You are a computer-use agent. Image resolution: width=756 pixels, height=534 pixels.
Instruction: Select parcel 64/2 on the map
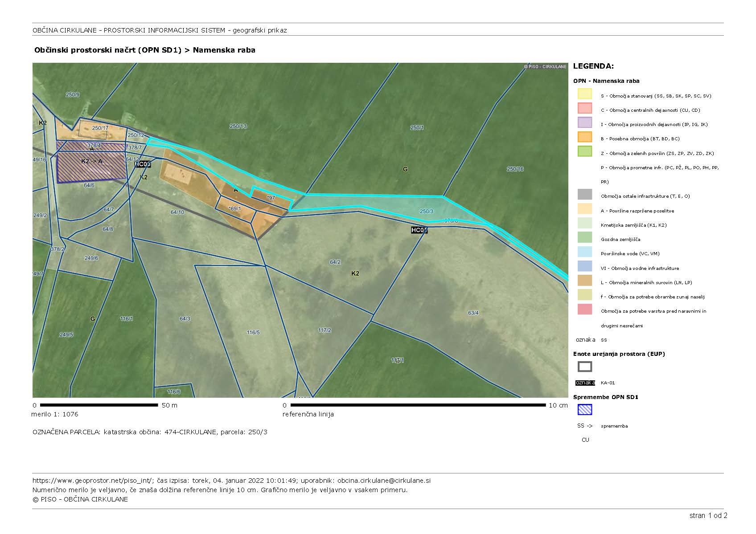335,262
